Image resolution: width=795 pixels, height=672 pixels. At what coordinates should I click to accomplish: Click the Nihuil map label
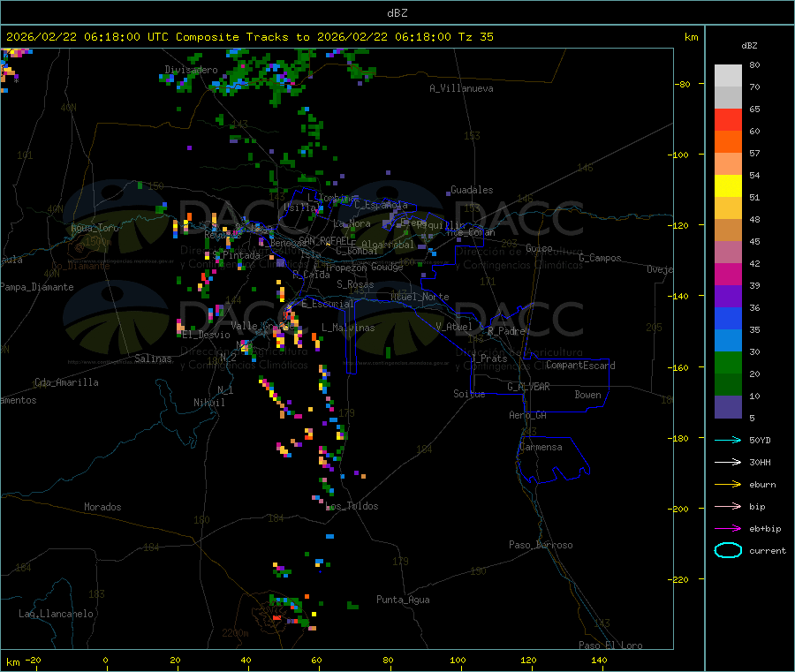coord(209,403)
